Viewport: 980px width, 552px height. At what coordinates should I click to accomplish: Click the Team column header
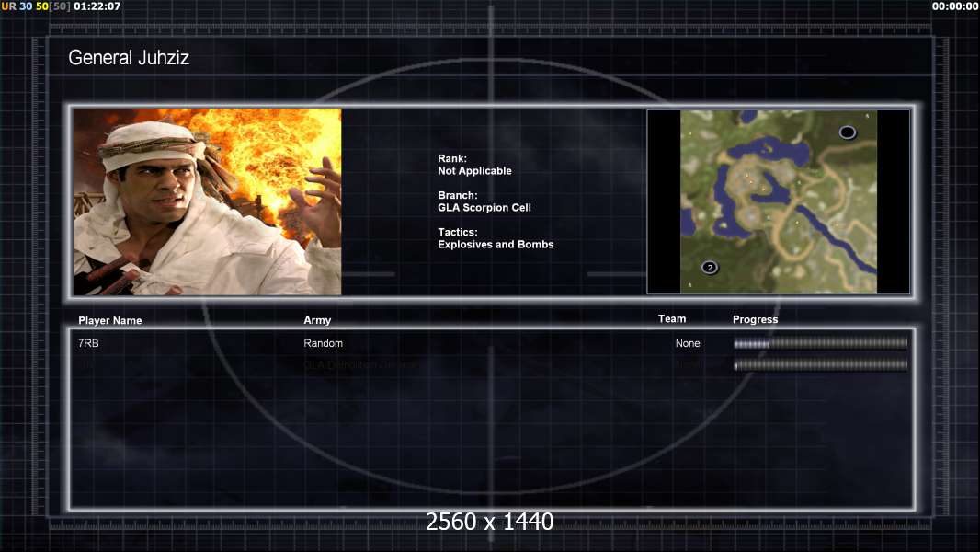tap(672, 319)
